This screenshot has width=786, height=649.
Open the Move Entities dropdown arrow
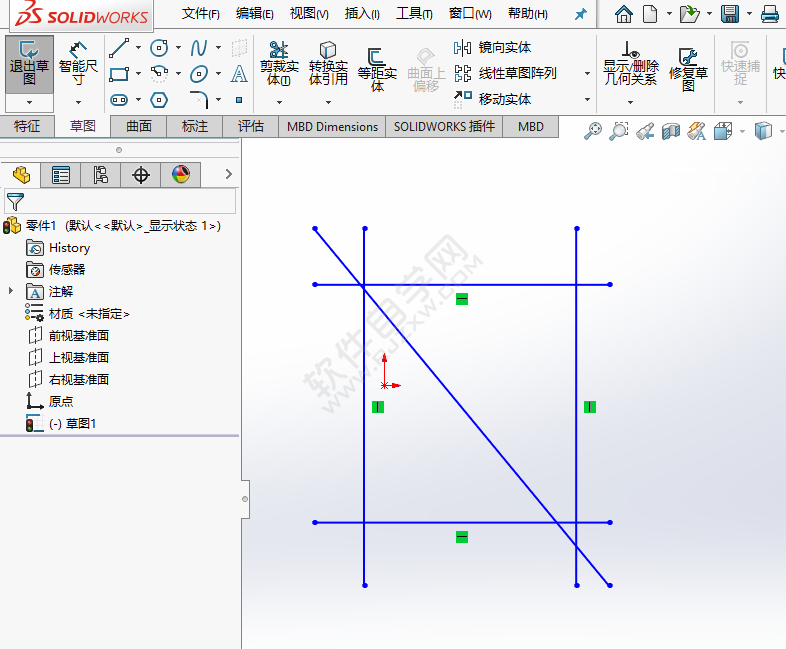click(x=587, y=99)
